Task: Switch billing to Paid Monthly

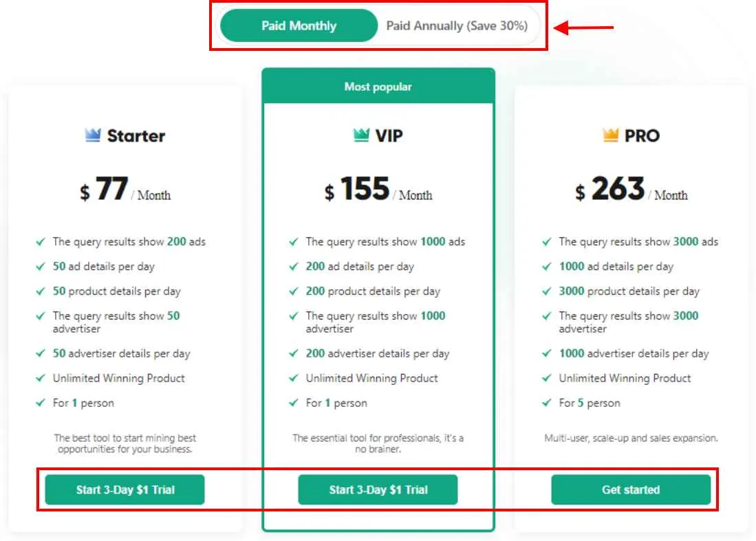Action: (299, 25)
